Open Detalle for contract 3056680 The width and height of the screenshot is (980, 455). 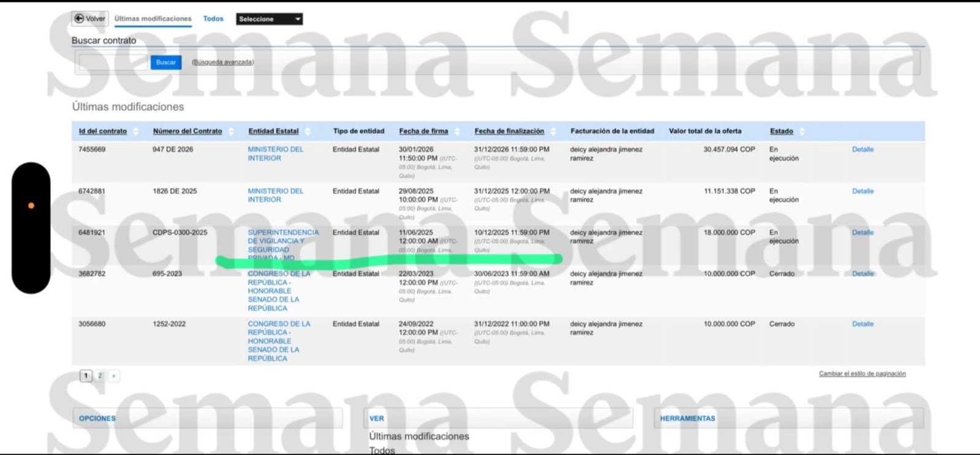862,324
